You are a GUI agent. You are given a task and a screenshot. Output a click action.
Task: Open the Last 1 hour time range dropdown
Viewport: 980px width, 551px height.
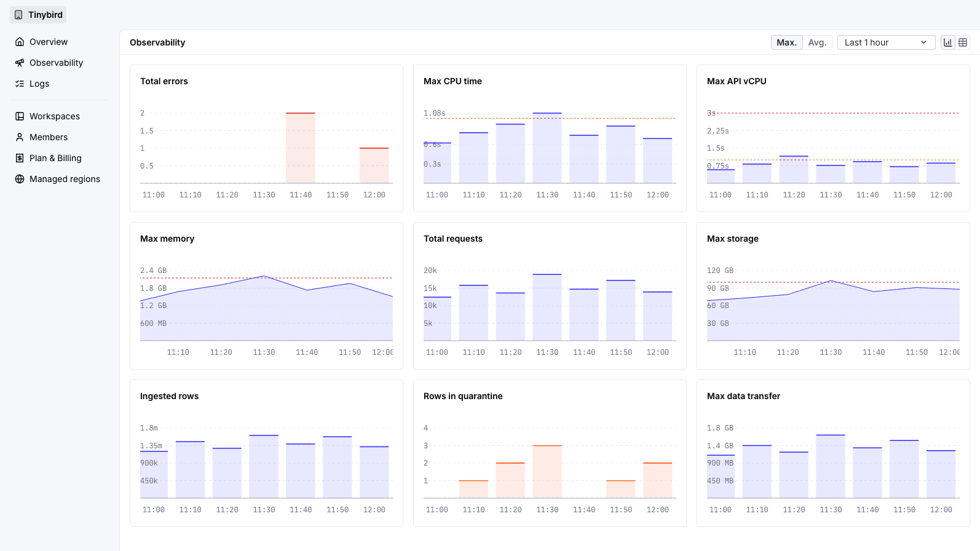[x=886, y=42]
